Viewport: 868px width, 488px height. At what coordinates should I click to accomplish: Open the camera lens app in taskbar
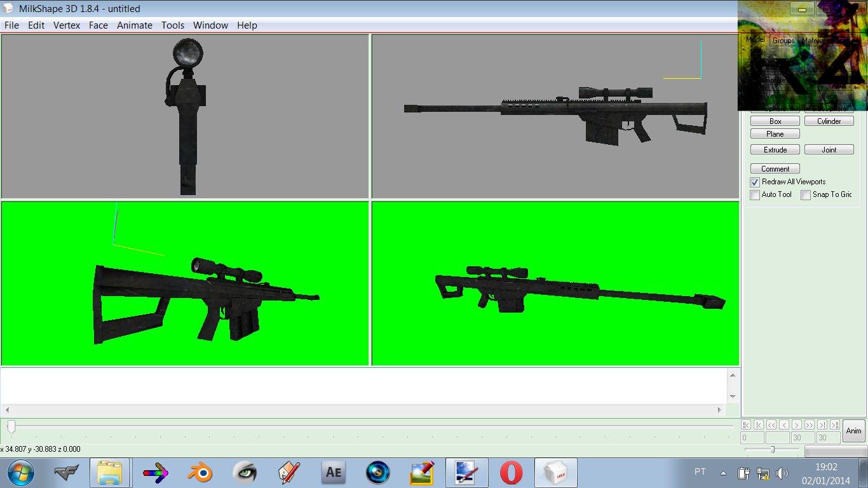coord(378,473)
